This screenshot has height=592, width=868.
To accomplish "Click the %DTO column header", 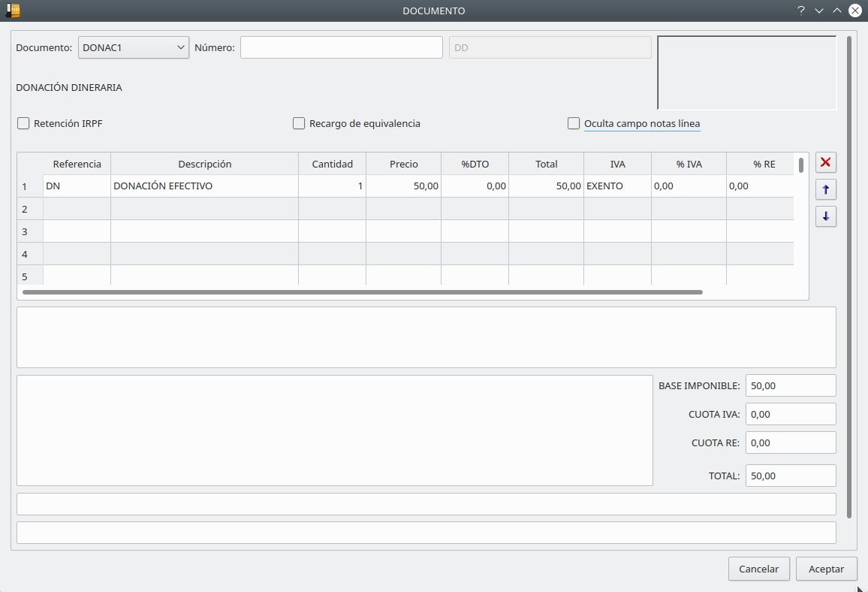I will [475, 164].
